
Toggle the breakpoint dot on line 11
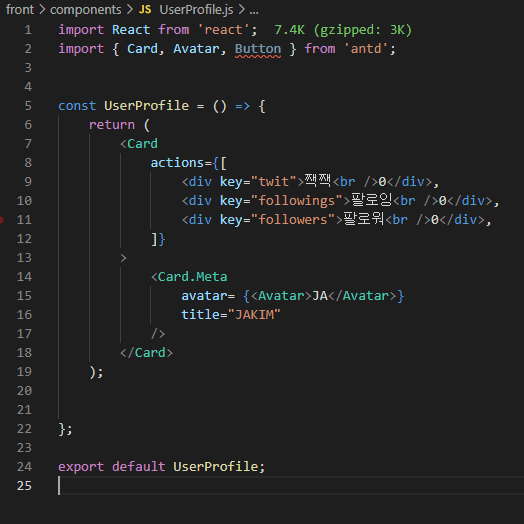(x=1, y=220)
